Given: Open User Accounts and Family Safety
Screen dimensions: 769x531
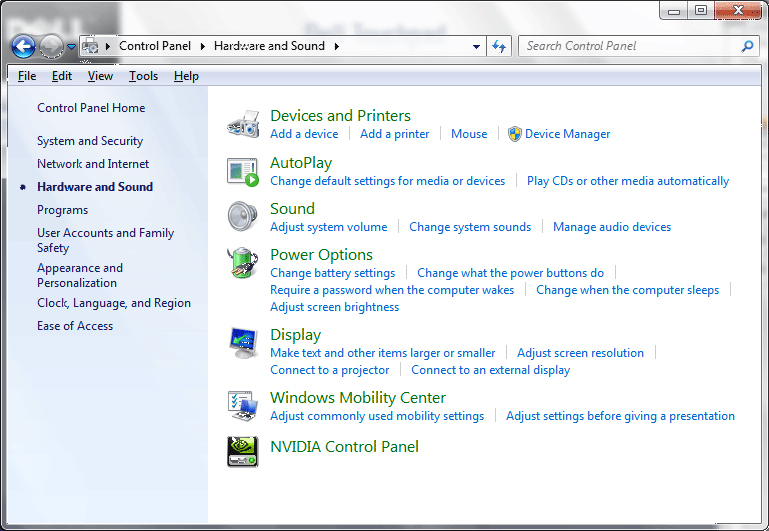Looking at the screenshot, I should [105, 240].
